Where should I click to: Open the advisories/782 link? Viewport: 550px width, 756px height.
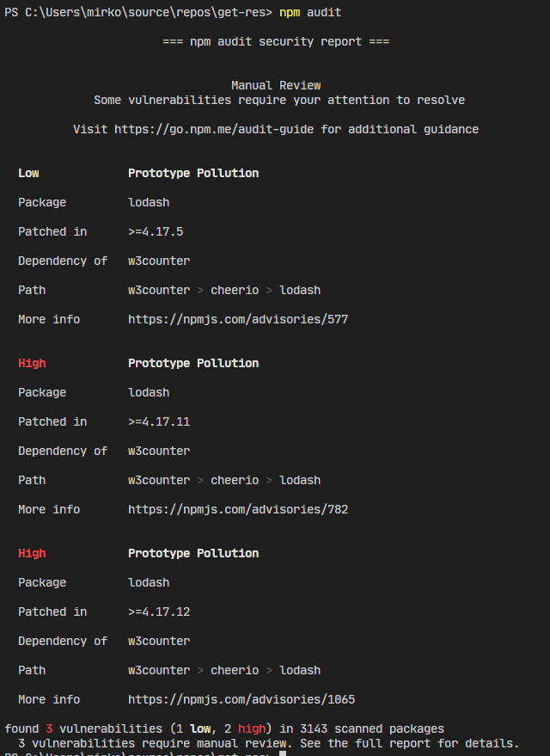238,509
